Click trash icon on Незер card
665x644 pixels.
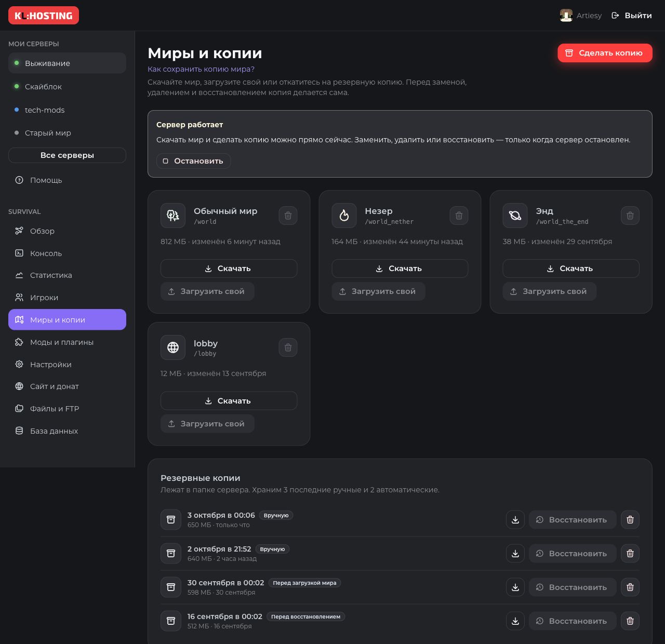[459, 216]
